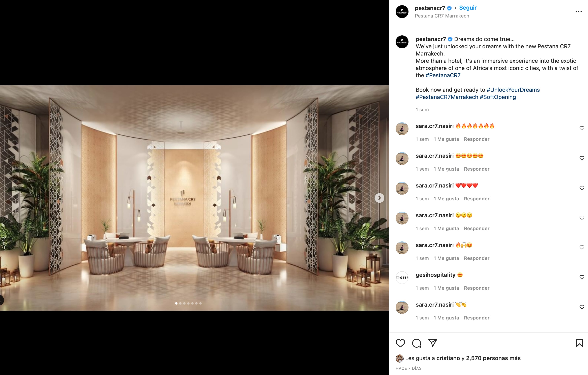Jump to the last carousel dot
Image resolution: width=588 pixels, height=375 pixels.
[x=200, y=303]
